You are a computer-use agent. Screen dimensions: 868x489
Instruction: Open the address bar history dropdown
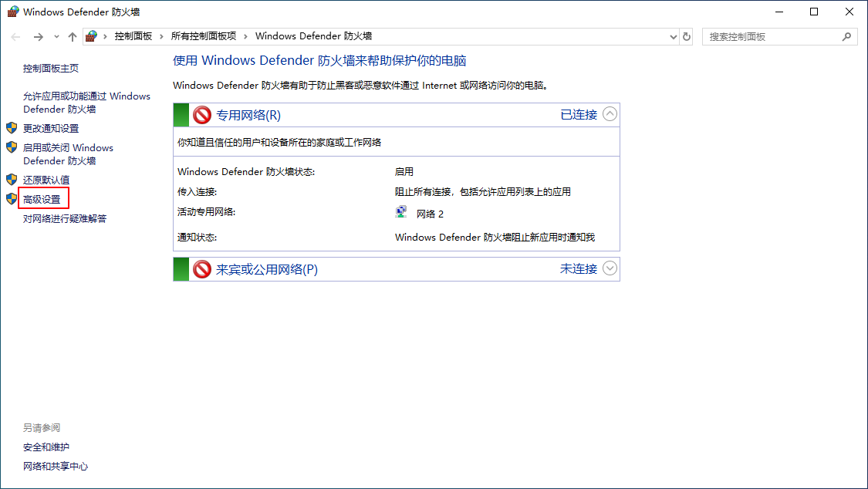point(673,37)
